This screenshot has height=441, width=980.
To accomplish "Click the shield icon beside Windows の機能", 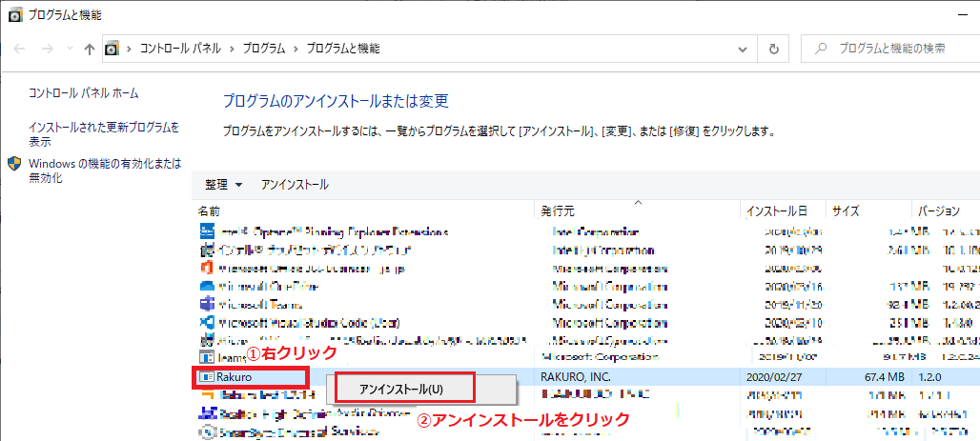I will click(x=15, y=164).
